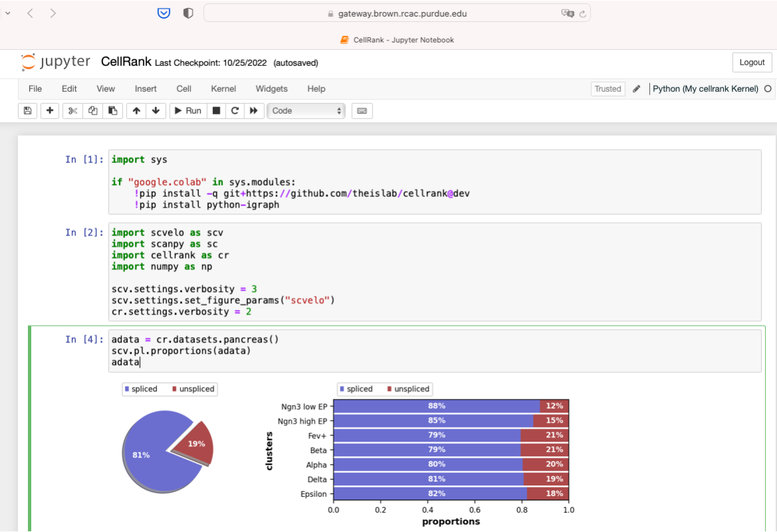Click spliced swatch in pie chart legend
The image size is (777, 532).
127,389
